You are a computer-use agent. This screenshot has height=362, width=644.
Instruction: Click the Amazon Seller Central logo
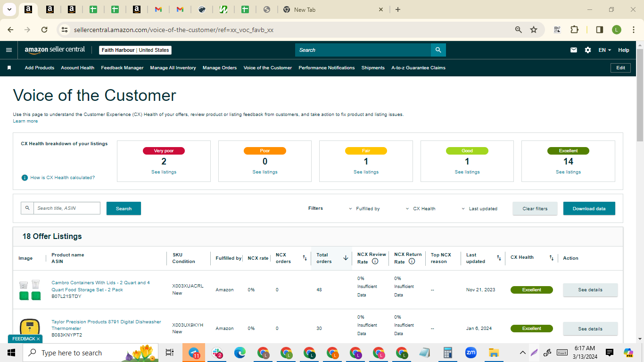(x=55, y=49)
